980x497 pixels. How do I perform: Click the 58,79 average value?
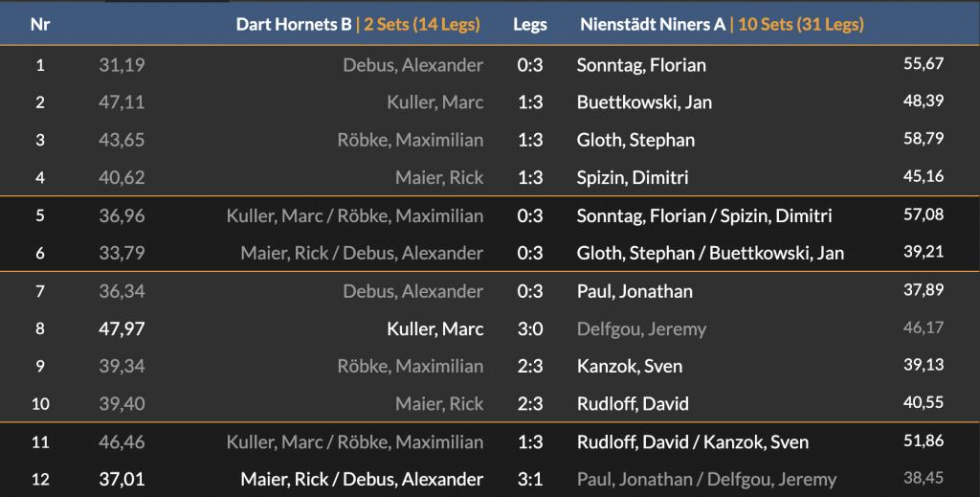924,139
